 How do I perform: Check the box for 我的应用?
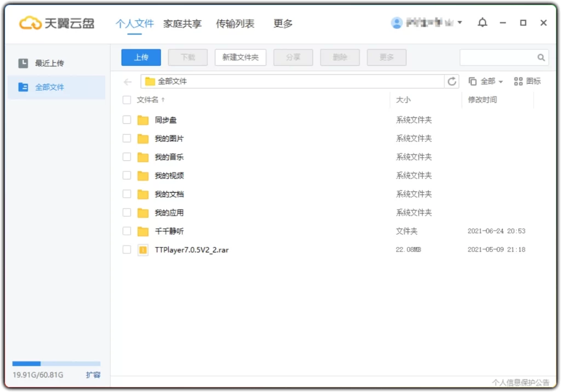[x=127, y=212]
